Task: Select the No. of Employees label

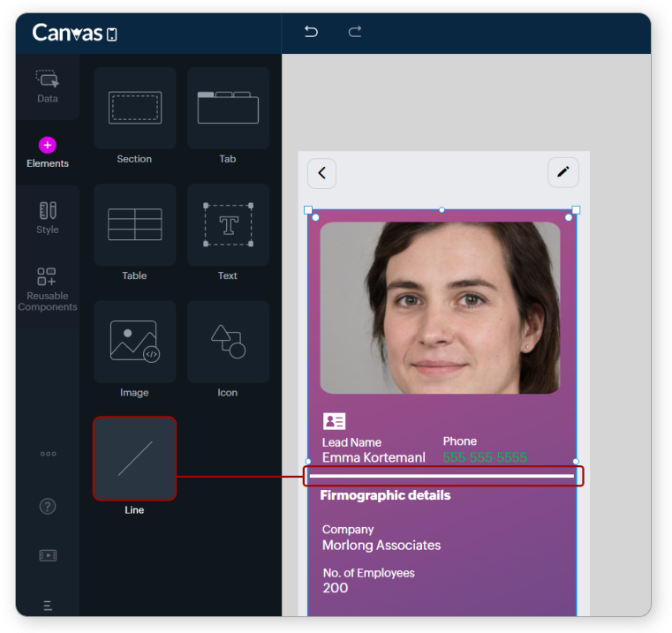Action: tap(368, 573)
